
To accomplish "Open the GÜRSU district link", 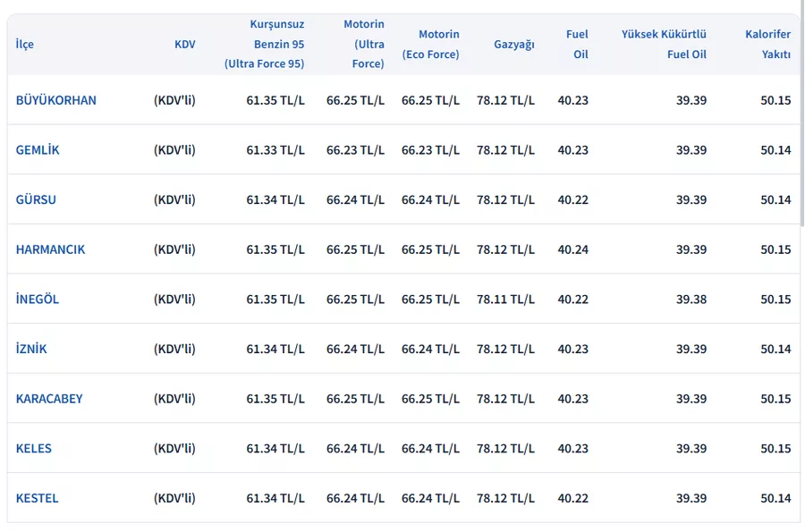I will pos(36,199).
